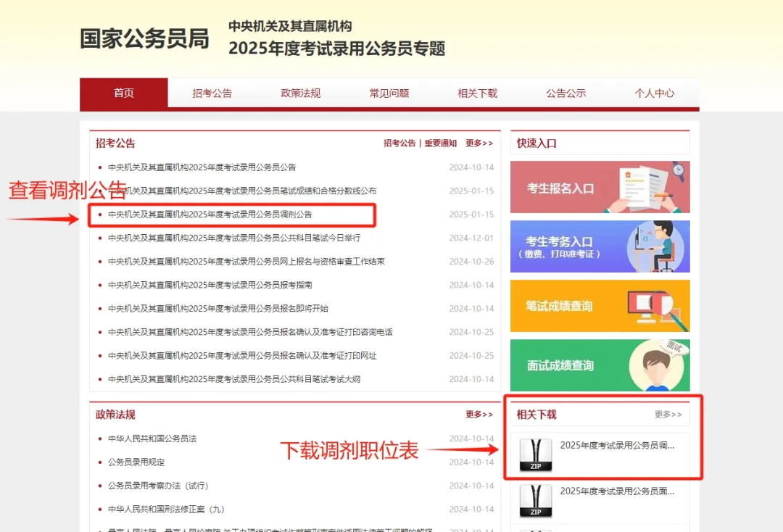Open 常见问题 navigation tab

(389, 93)
